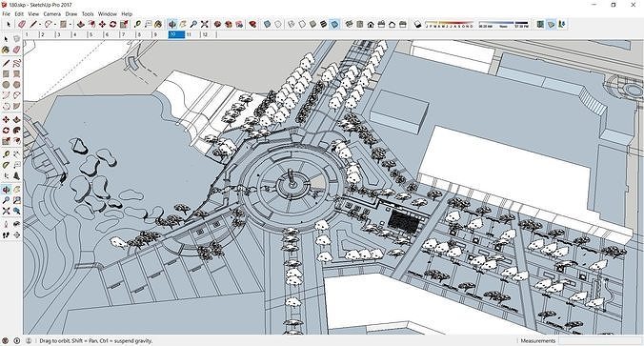Open the Extension Manager ruby icon

coord(252,24)
